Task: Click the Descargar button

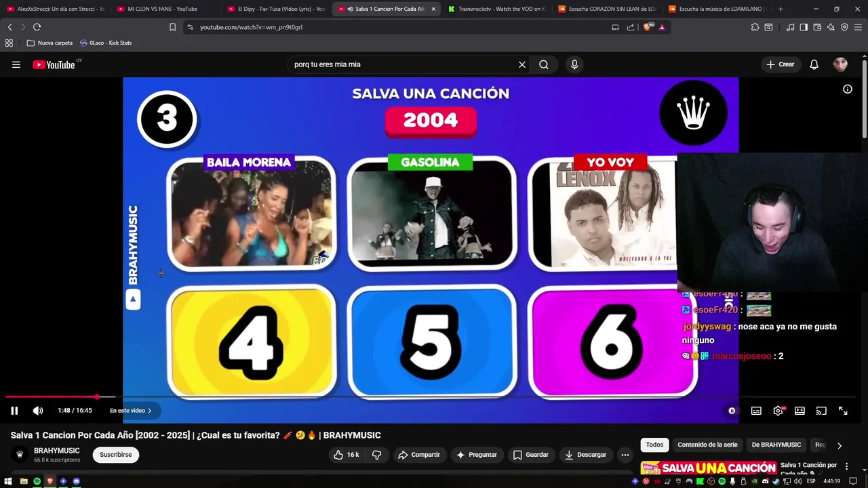Action: tap(585, 455)
